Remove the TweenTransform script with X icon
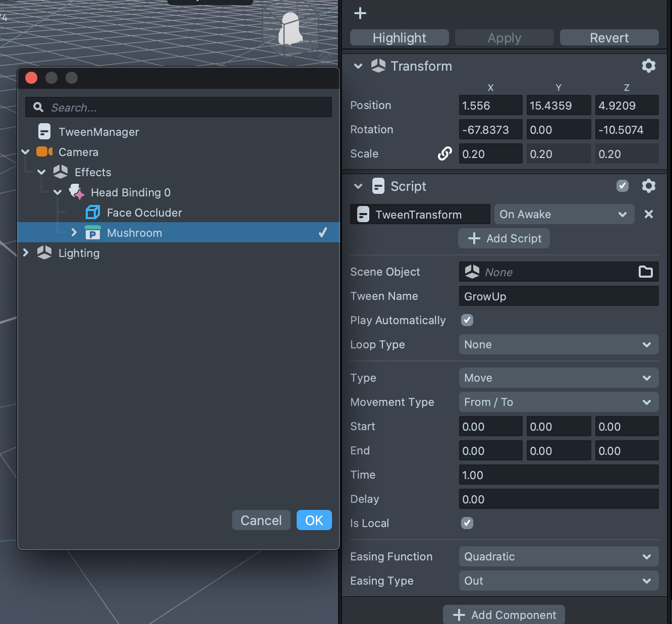 649,214
